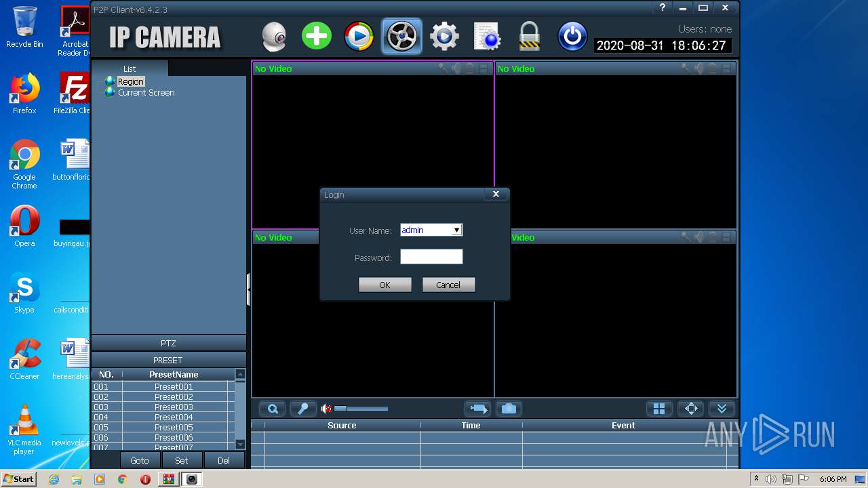868x488 pixels.
Task: Click the green plus add device icon
Action: pyautogui.click(x=317, y=36)
